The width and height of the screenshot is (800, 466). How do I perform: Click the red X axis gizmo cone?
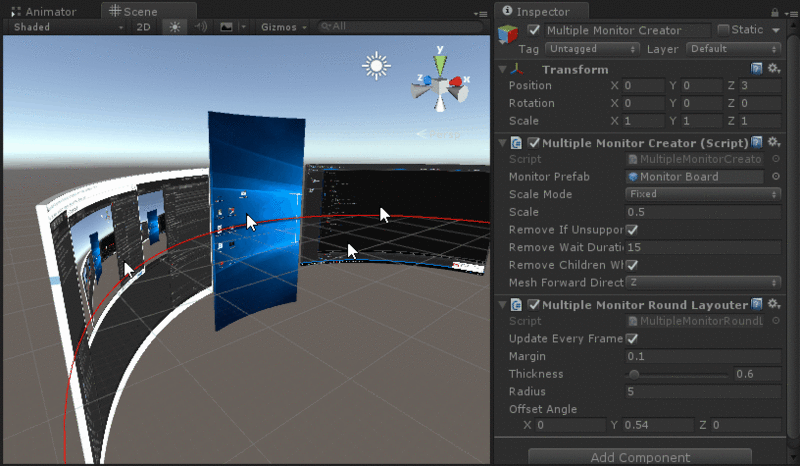455,81
